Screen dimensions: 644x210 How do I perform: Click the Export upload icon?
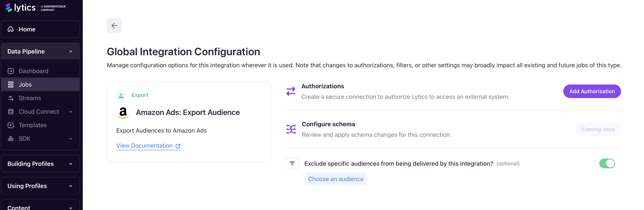[121, 95]
